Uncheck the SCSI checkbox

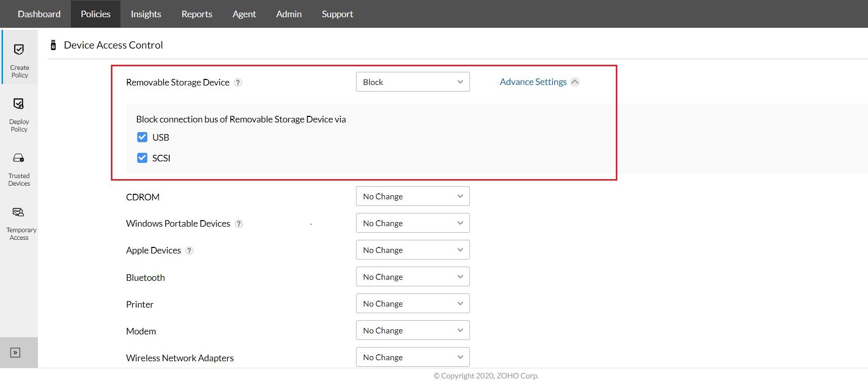click(142, 158)
